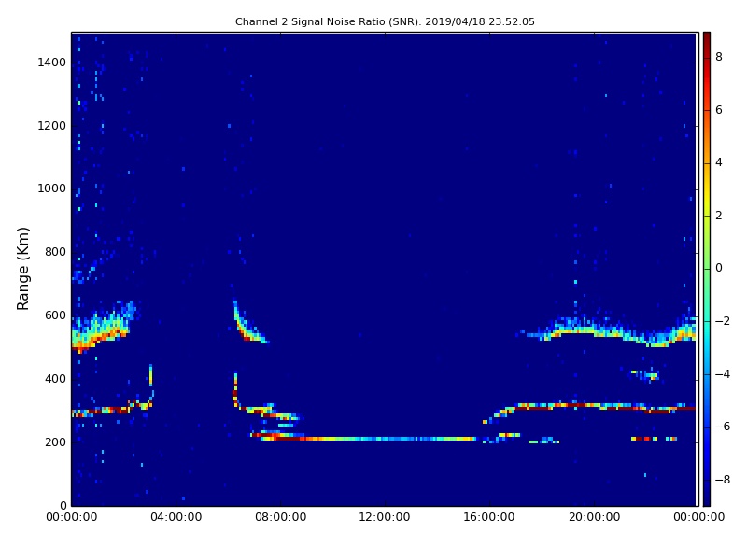The width and height of the screenshot is (747, 560).
Task: Click the plot title showing Channel 2 SNR
Action: pos(385,21)
